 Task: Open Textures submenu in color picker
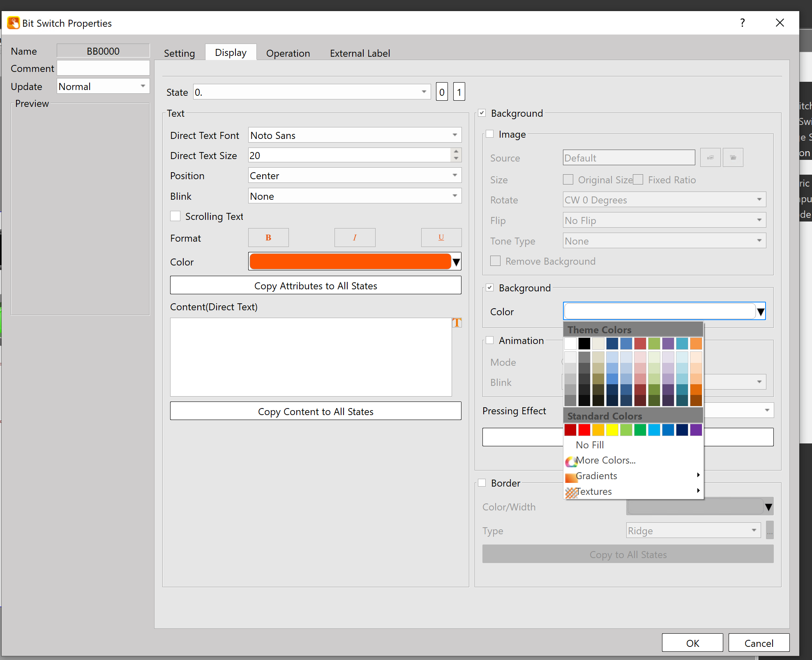click(x=593, y=492)
